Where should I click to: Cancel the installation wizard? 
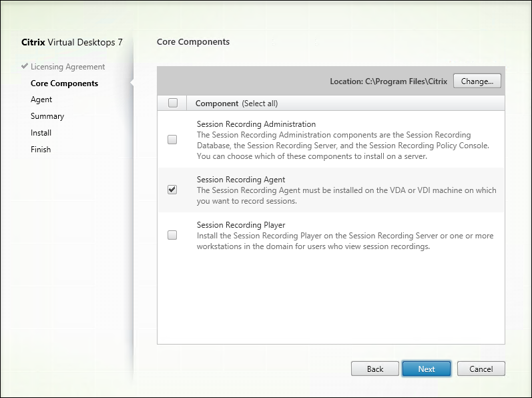481,369
